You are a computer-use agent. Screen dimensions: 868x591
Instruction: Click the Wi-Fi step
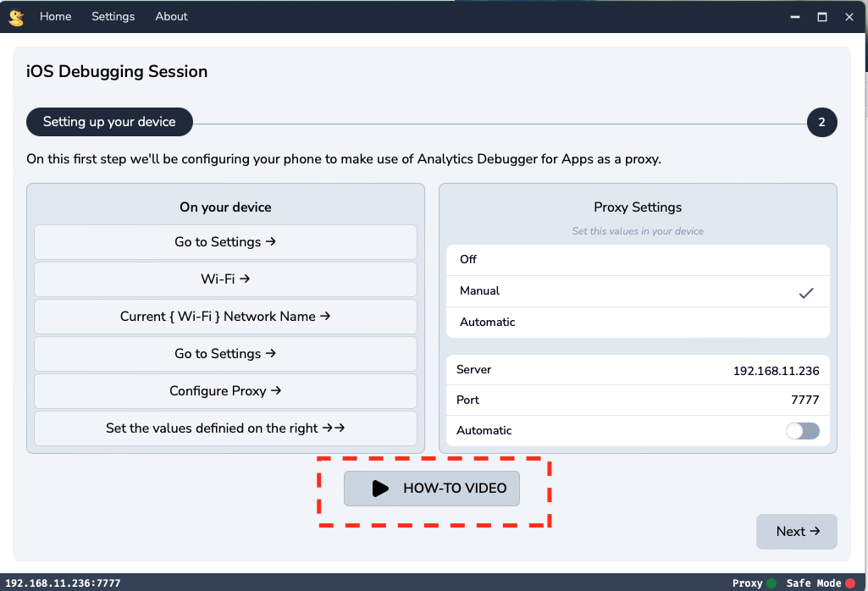(225, 279)
